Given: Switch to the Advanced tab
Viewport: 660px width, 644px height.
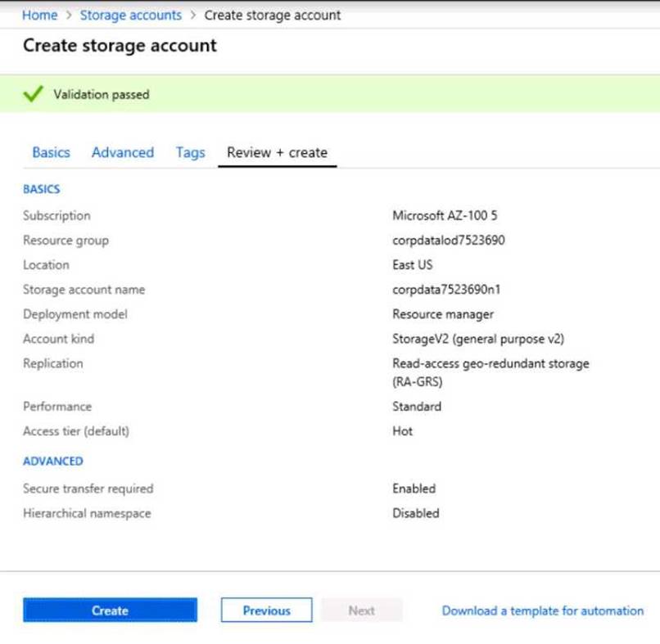Looking at the screenshot, I should [x=123, y=152].
